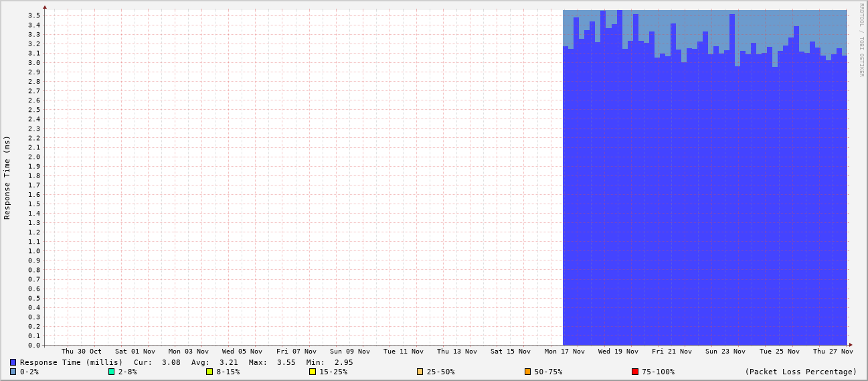Select the Thu 30 Oct date label
Screen dimensions: 868x381
pos(82,352)
